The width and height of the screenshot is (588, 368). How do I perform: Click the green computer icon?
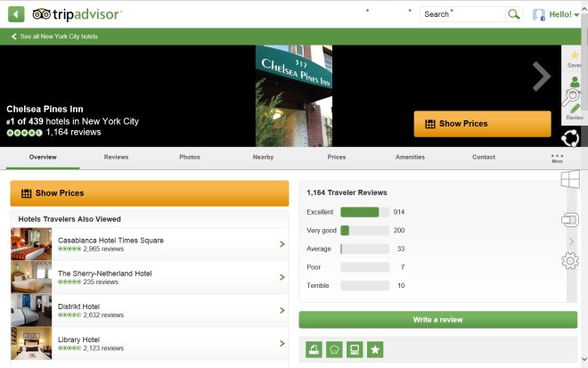click(x=355, y=349)
